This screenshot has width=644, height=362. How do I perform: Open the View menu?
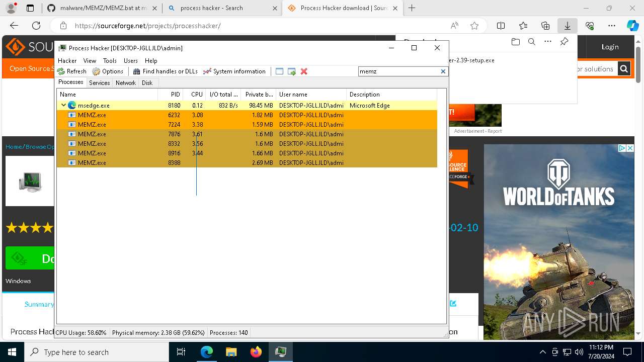tap(90, 60)
